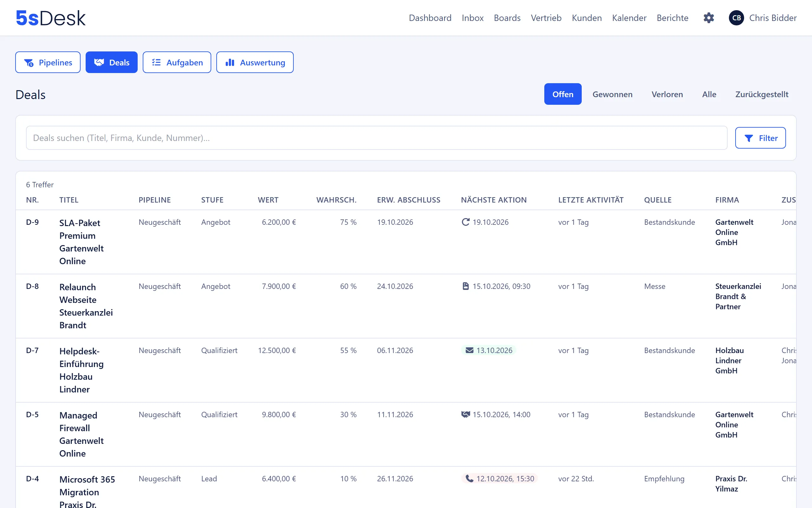
Task: Click the handshake icon on the Deals button
Action: point(99,63)
